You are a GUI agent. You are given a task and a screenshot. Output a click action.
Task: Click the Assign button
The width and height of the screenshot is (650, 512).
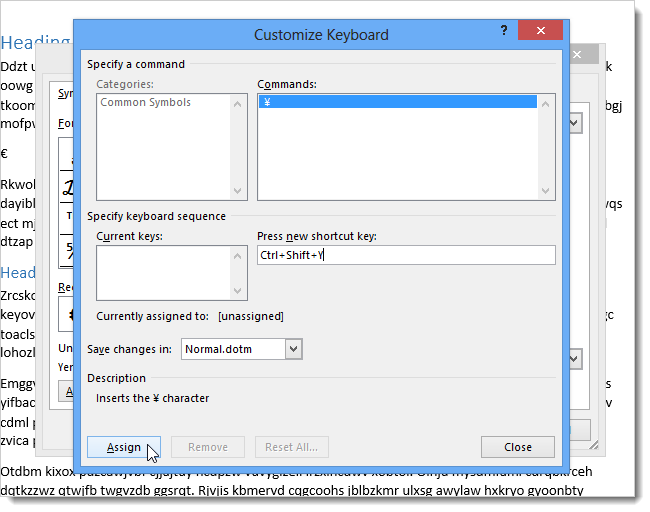pyautogui.click(x=124, y=447)
